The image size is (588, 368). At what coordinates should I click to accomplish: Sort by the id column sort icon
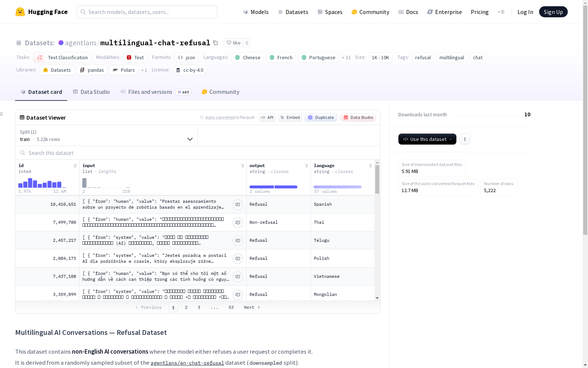click(75, 166)
